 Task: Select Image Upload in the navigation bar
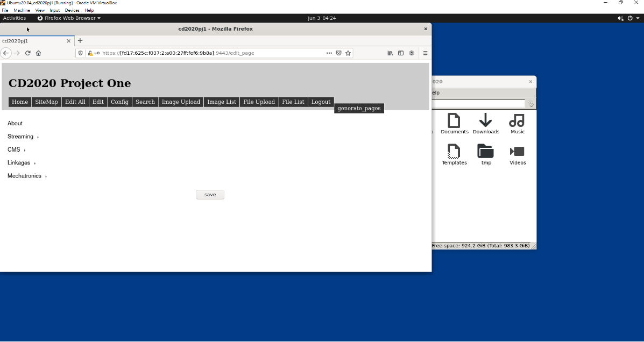pos(181,102)
